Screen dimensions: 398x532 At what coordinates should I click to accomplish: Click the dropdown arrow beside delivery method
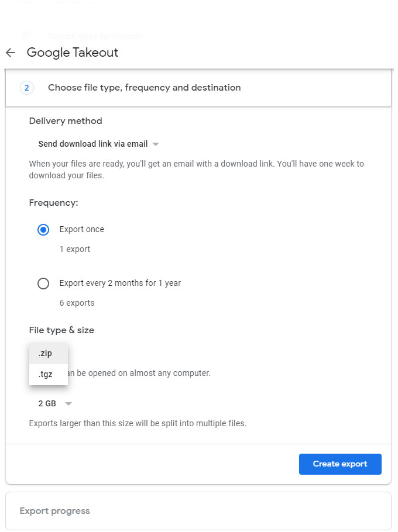pyautogui.click(x=156, y=144)
